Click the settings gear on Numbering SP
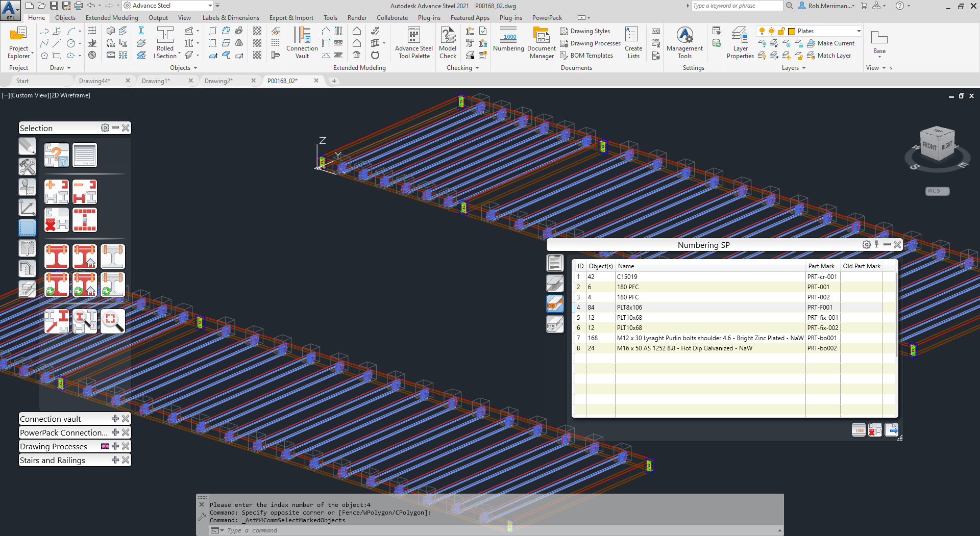This screenshot has height=536, width=980. point(866,244)
